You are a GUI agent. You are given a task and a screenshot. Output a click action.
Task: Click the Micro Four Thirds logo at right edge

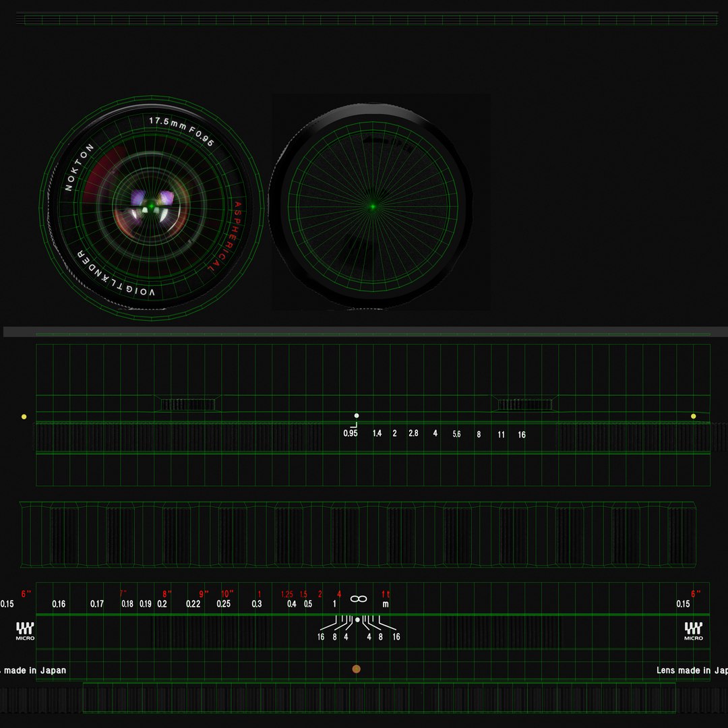tap(693, 632)
